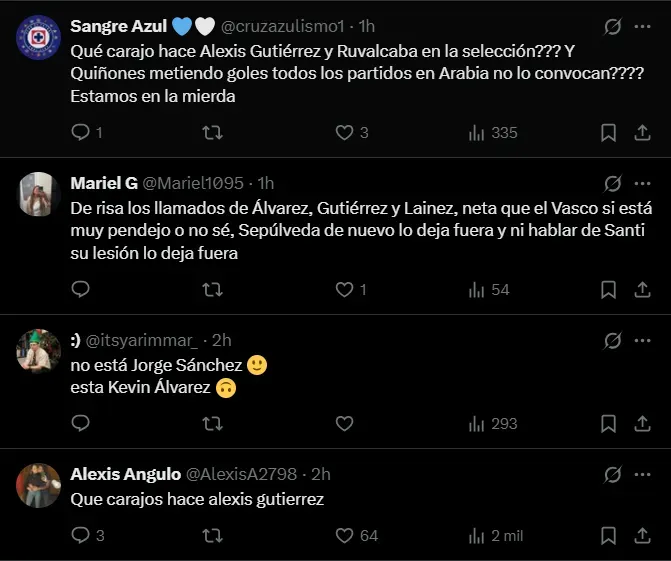
Task: Repost Sangre Azul's tweet
Action: pos(213,132)
